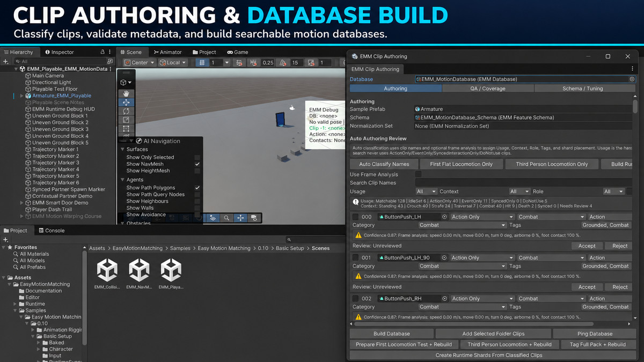644x362 pixels.
Task: Click the plus create button in Project panel
Action: click(x=5, y=240)
